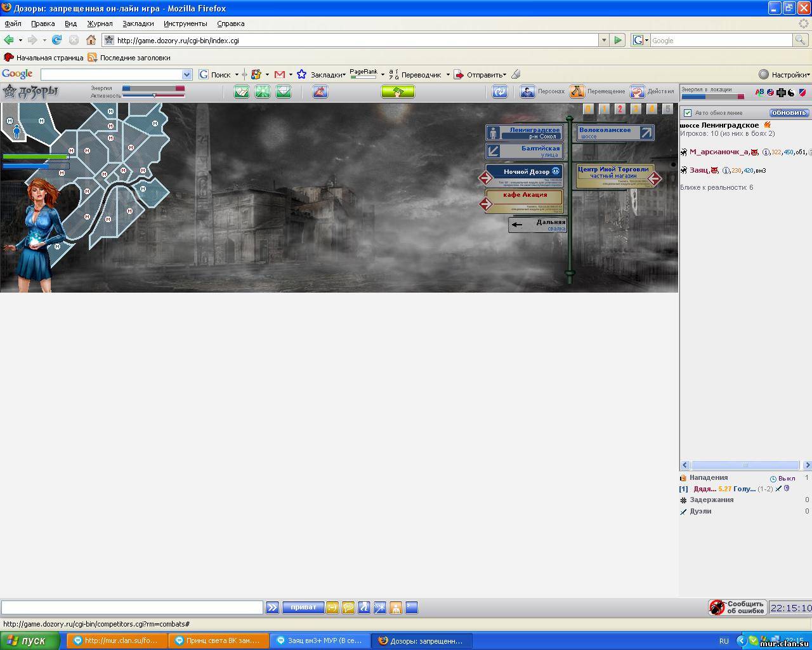Expand the PageRank dropdown

click(383, 75)
